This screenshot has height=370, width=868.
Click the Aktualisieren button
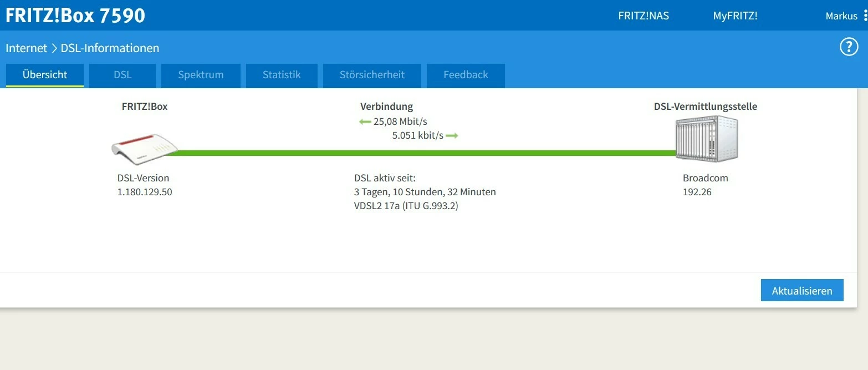[x=802, y=290]
